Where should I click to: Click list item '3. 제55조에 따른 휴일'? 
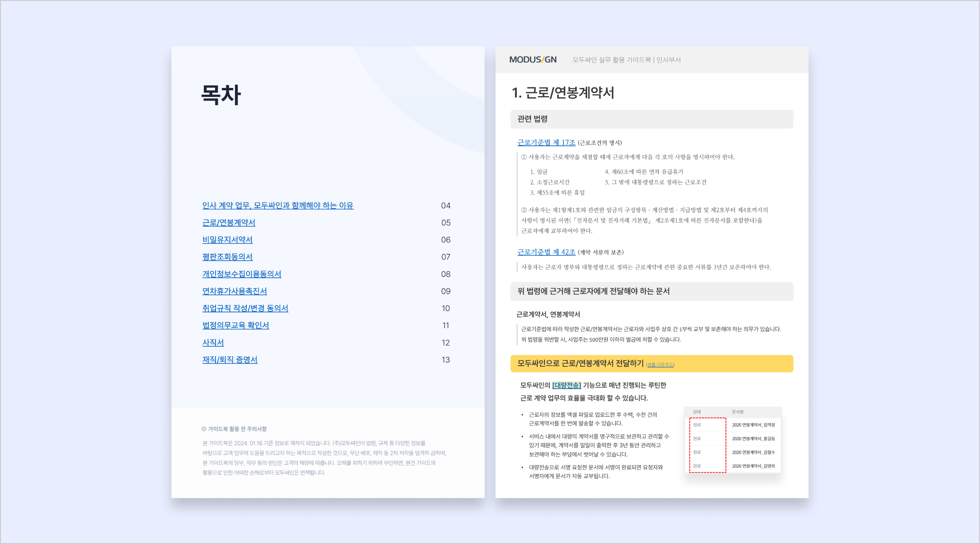pos(558,193)
